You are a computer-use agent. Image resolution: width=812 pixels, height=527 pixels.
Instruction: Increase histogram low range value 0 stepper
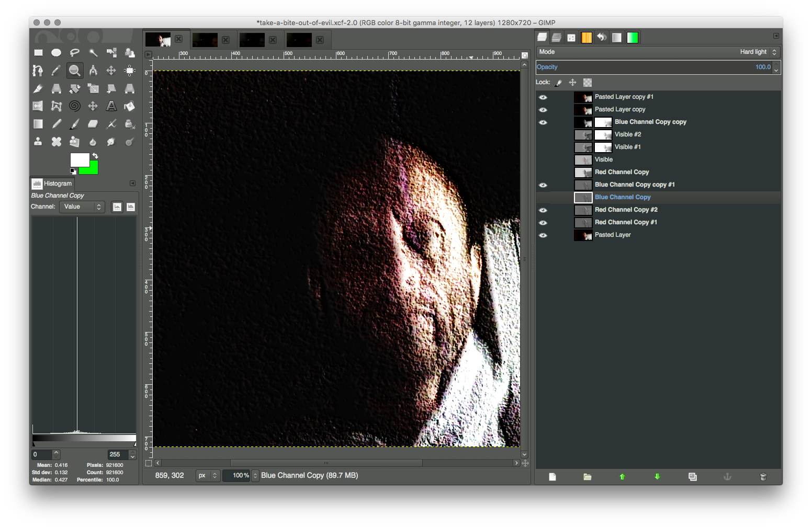(x=57, y=452)
